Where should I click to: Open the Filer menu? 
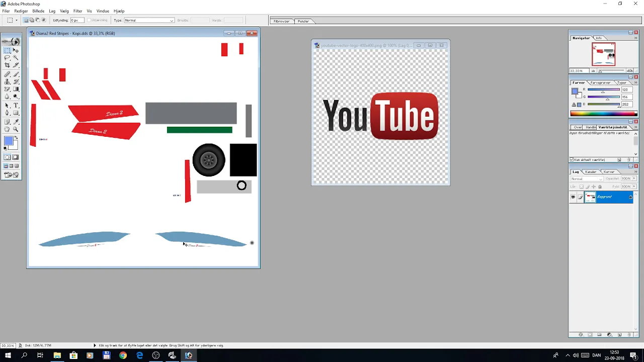tap(6, 11)
